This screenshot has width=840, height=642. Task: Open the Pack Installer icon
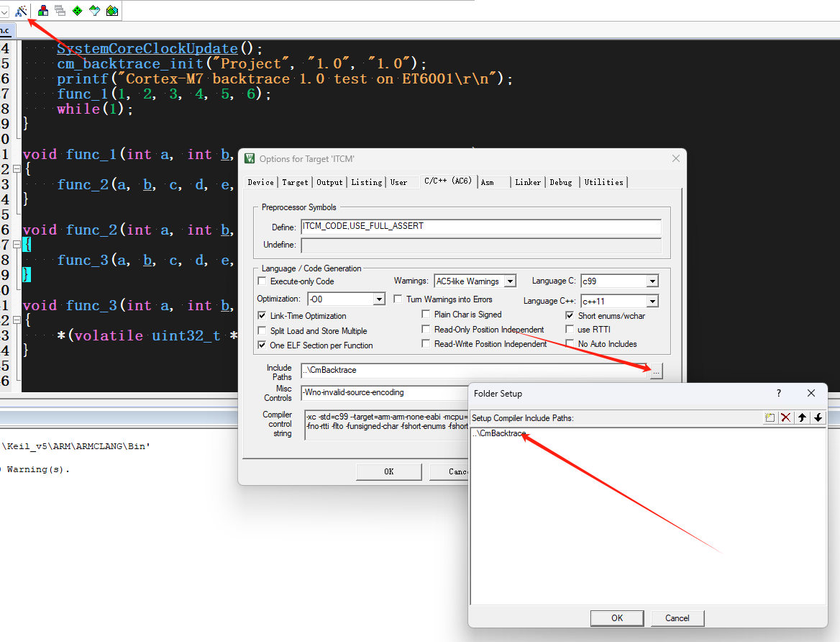(112, 11)
